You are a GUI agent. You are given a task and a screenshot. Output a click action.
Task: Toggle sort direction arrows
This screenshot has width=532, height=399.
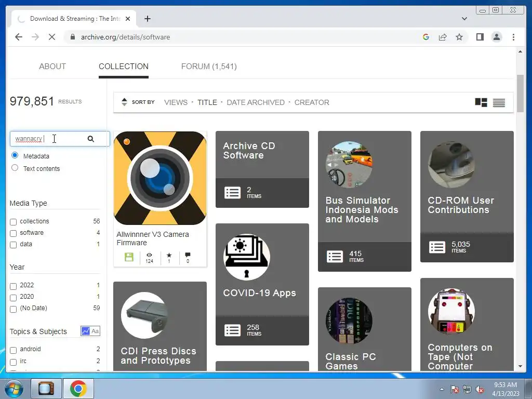[124, 102]
